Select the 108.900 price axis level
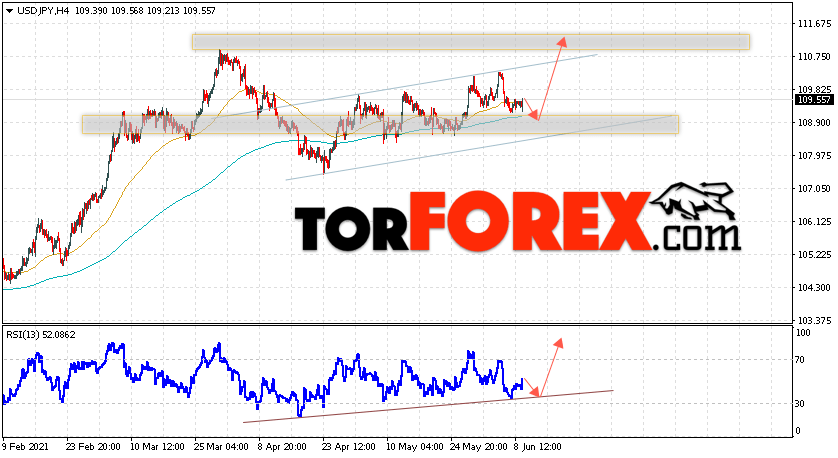The width and height of the screenshot is (838, 458). tap(814, 123)
